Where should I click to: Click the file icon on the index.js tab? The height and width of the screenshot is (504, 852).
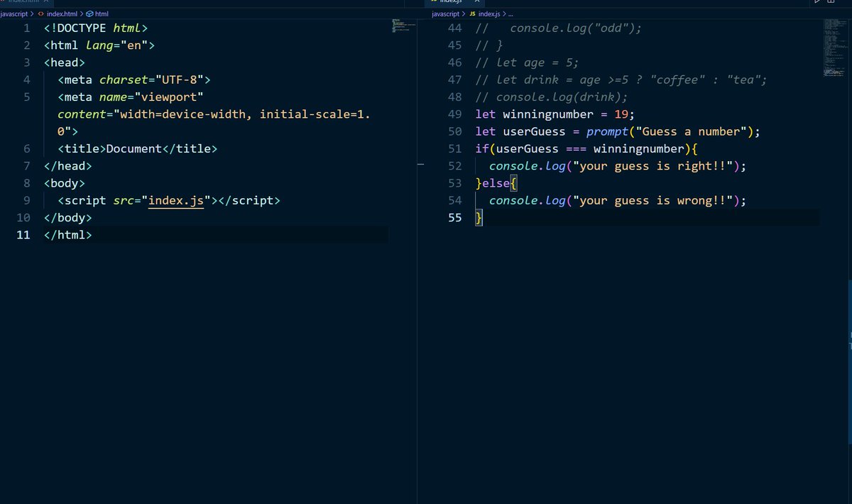tap(435, 3)
